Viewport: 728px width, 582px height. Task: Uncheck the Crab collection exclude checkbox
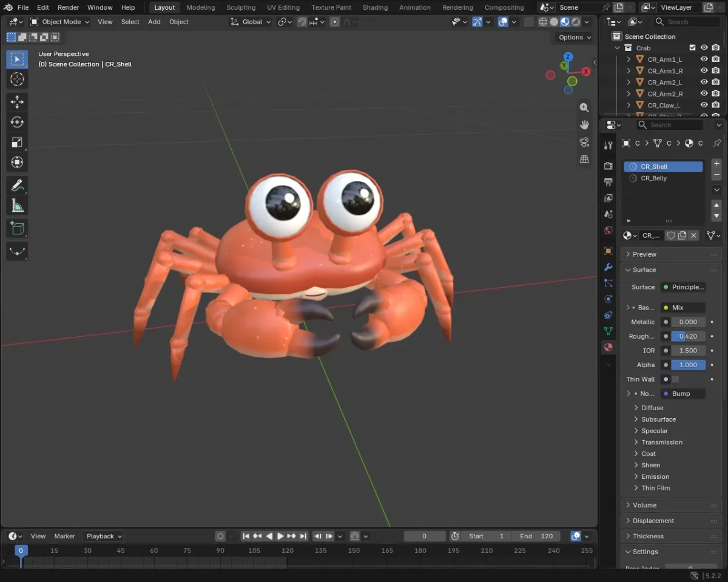[692, 48]
